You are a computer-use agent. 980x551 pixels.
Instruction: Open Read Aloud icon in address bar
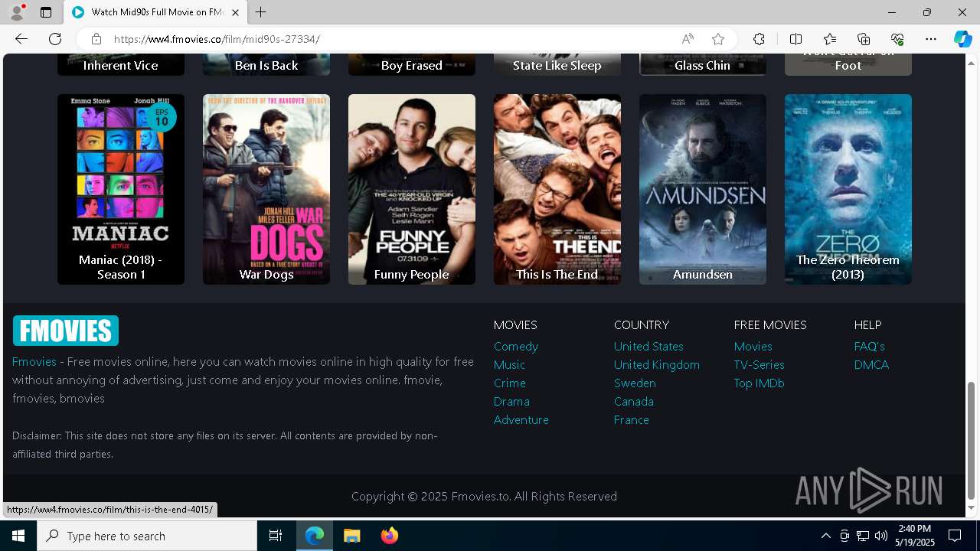coord(688,39)
